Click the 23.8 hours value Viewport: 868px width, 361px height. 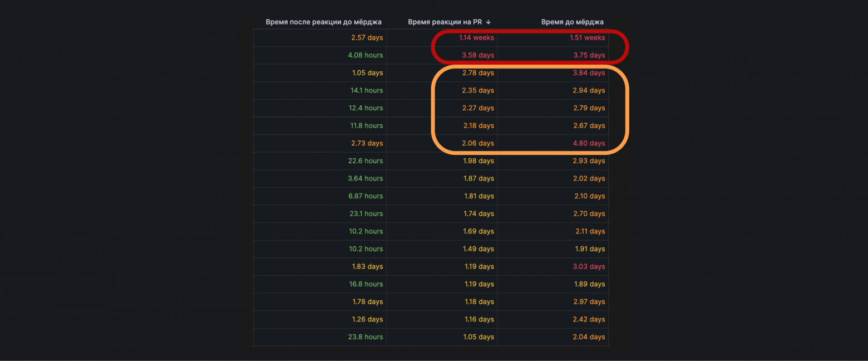point(366,337)
